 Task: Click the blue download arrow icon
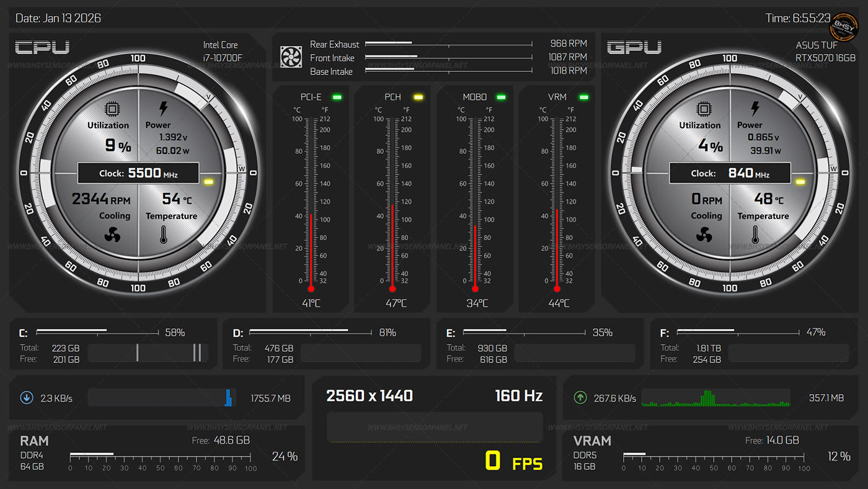click(x=27, y=398)
